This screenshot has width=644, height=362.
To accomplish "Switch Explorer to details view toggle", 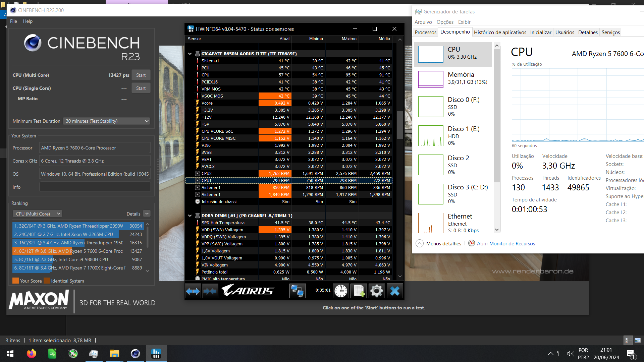I will point(628,340).
